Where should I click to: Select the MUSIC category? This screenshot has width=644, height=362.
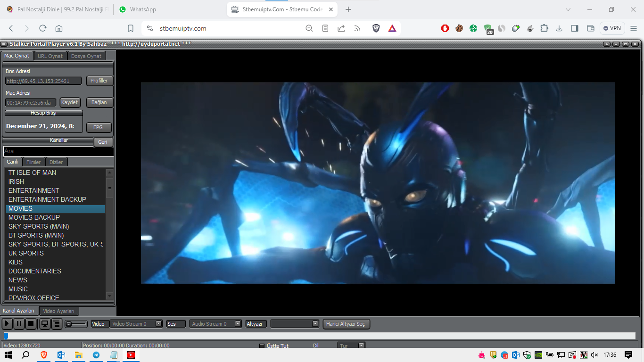(x=56, y=289)
